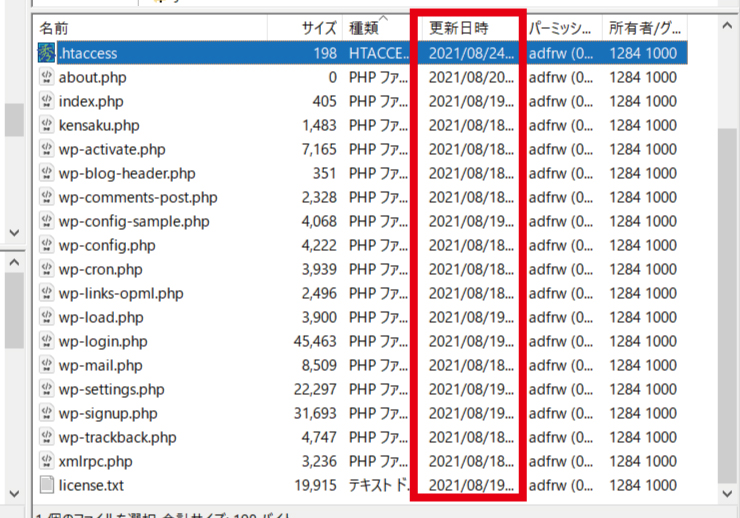
Task: Select the wp-mail.php file name
Action: coord(100,365)
